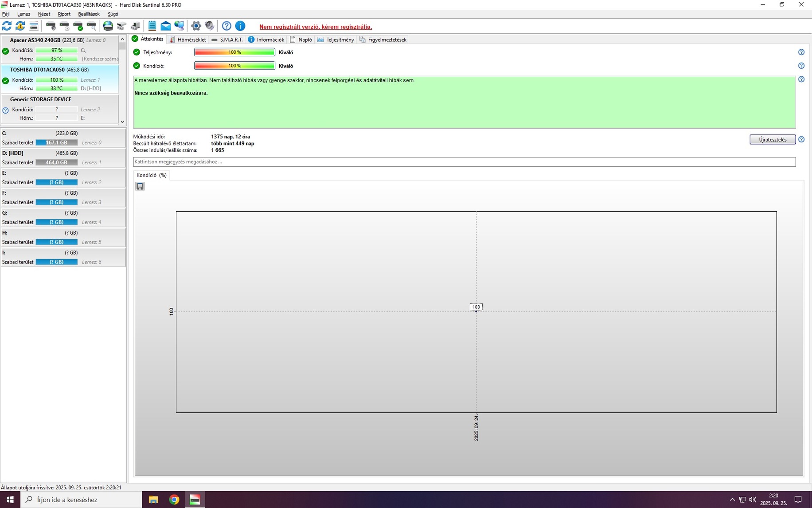Select the I: partition entry
Screen dimensions: 812x508
pyautogui.click(x=63, y=257)
